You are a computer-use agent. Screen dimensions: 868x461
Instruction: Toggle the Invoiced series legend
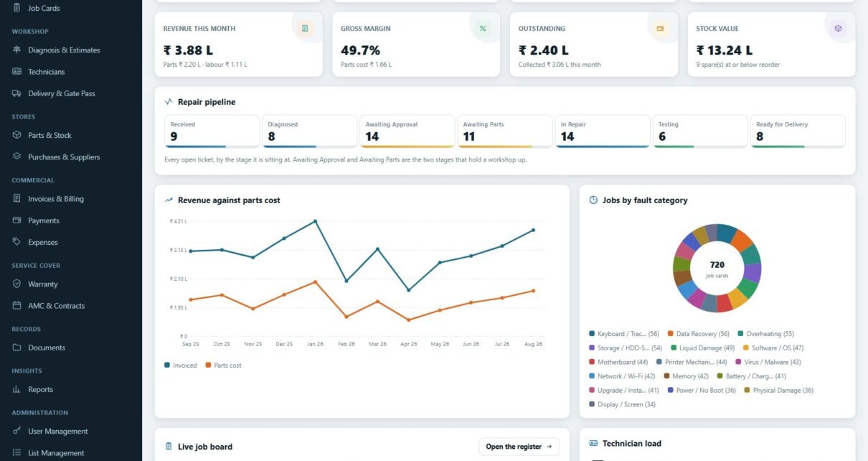[180, 365]
